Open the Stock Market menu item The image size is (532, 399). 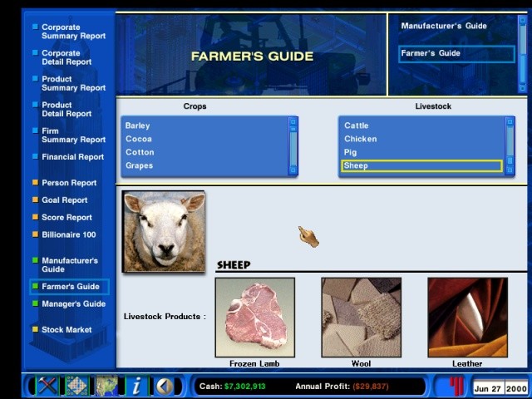click(x=66, y=330)
